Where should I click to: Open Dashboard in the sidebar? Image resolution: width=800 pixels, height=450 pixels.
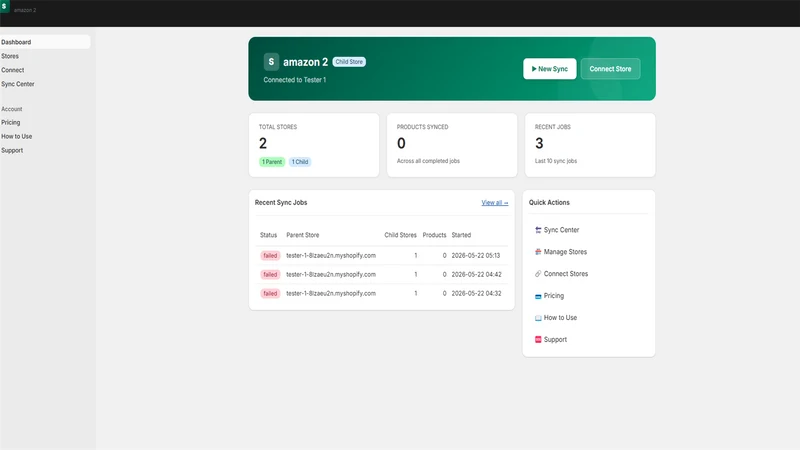pos(45,42)
